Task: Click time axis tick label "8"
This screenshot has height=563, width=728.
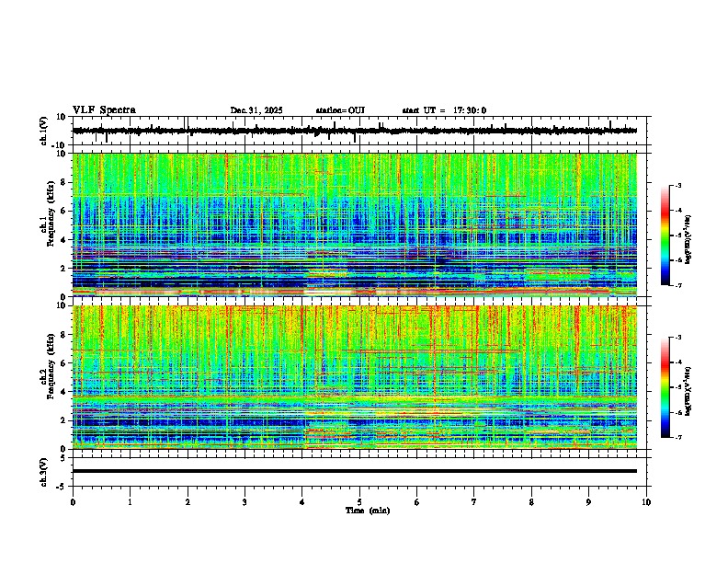Action: pos(531,502)
